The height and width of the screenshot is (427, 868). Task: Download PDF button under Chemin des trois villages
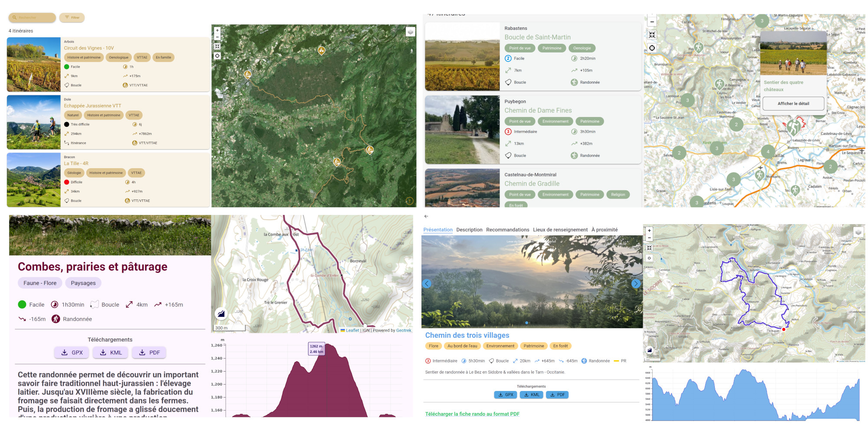coord(557,395)
